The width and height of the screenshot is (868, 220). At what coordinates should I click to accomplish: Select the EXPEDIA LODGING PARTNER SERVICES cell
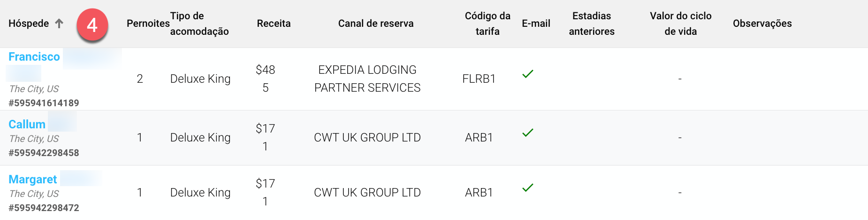click(367, 79)
